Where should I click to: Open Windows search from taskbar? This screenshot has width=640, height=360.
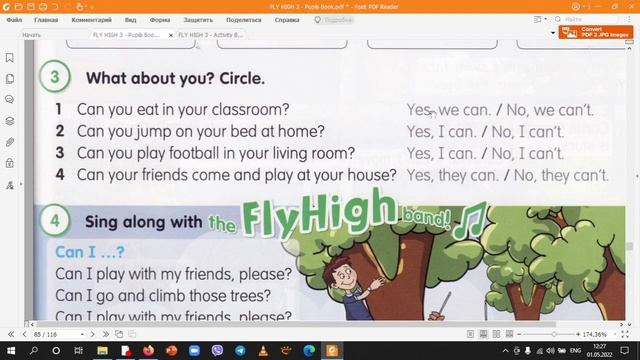tap(34, 351)
